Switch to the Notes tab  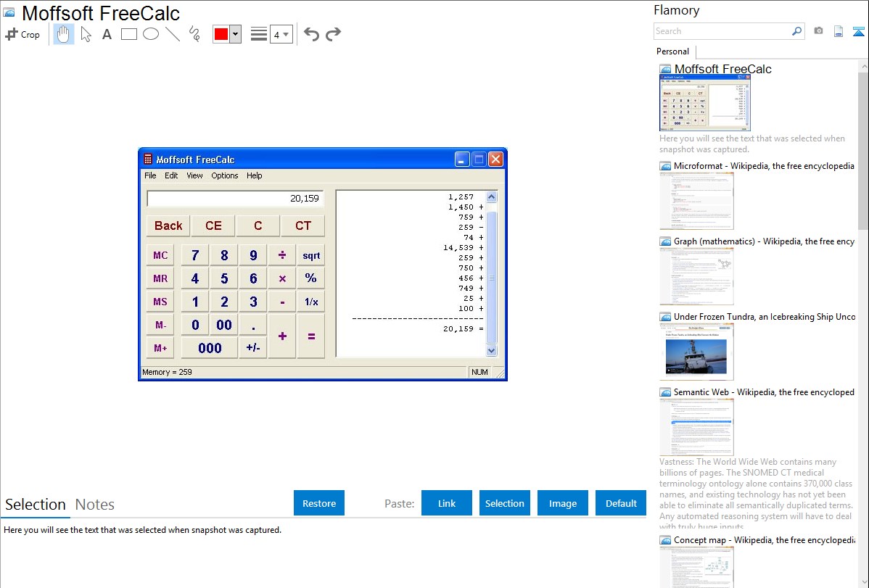95,505
